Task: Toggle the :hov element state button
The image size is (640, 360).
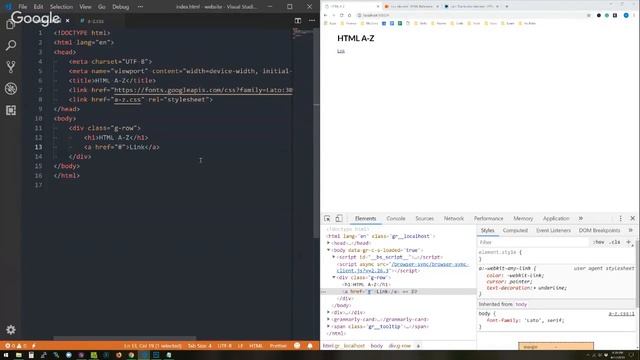Action: click(599, 242)
